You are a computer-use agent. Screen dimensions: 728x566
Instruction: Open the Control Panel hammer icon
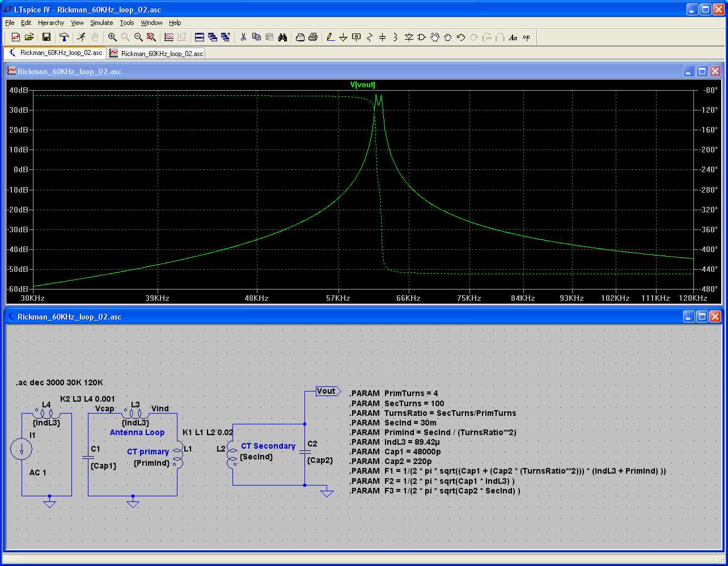point(64,37)
